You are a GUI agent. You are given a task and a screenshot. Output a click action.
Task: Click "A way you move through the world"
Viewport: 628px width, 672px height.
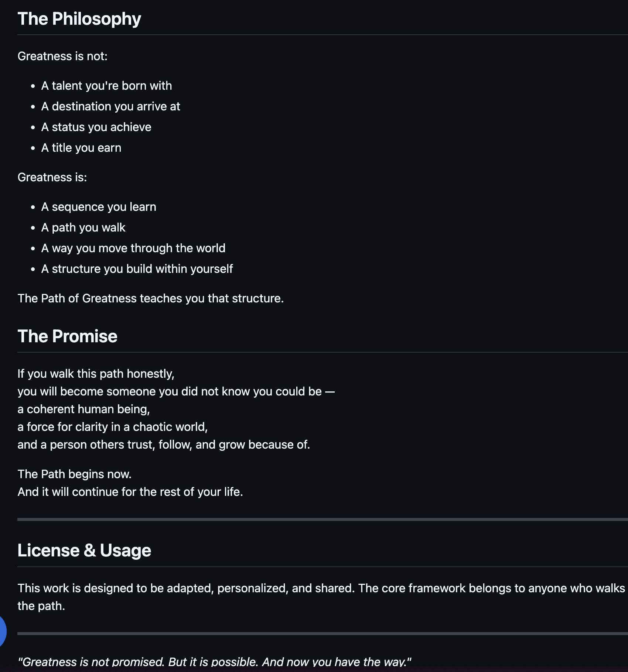click(x=133, y=248)
